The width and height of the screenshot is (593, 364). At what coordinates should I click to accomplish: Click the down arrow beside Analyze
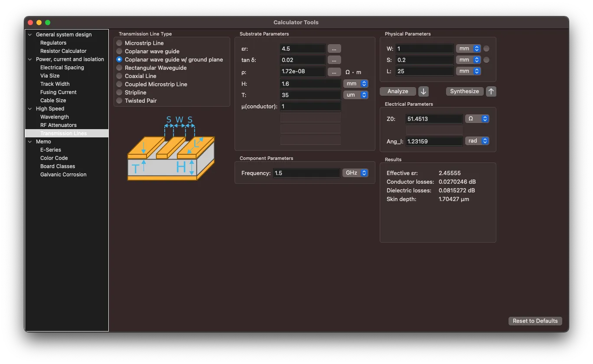[x=424, y=91]
